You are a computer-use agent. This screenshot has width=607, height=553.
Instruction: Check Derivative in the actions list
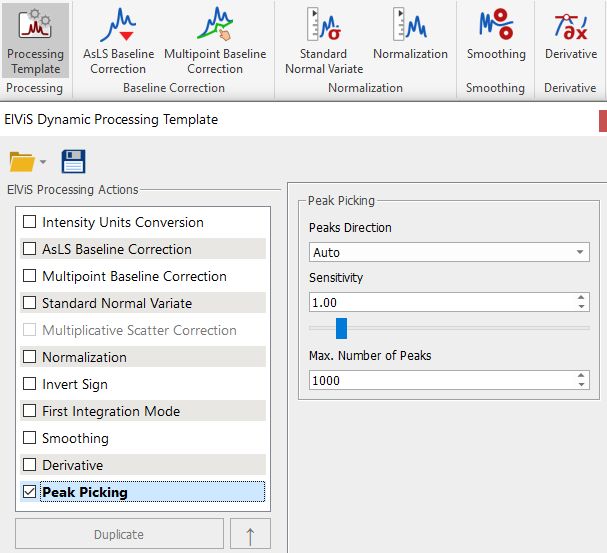[29, 464]
